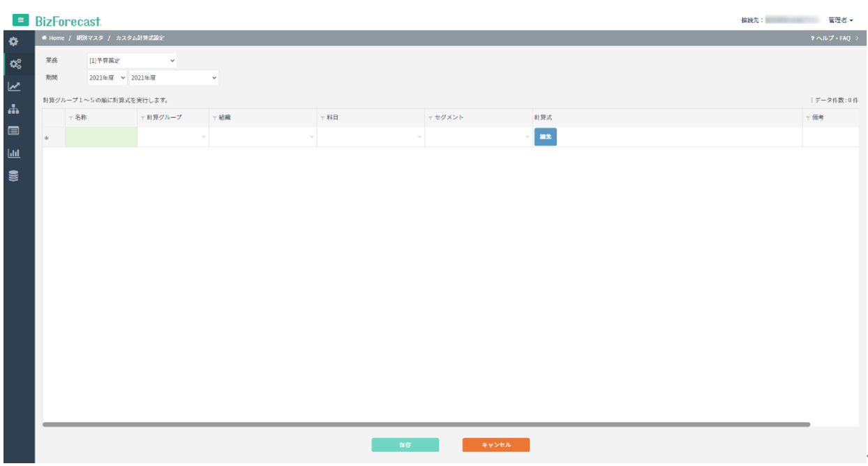Image resolution: width=868 pixels, height=466 pixels.
Task: Expand the second 期間 year dropdown
Action: [173, 77]
